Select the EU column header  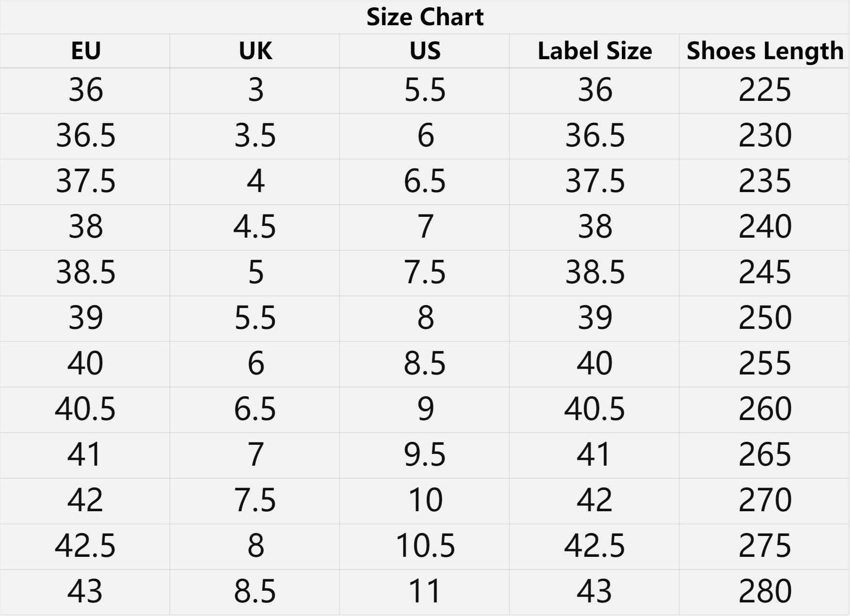[85, 51]
